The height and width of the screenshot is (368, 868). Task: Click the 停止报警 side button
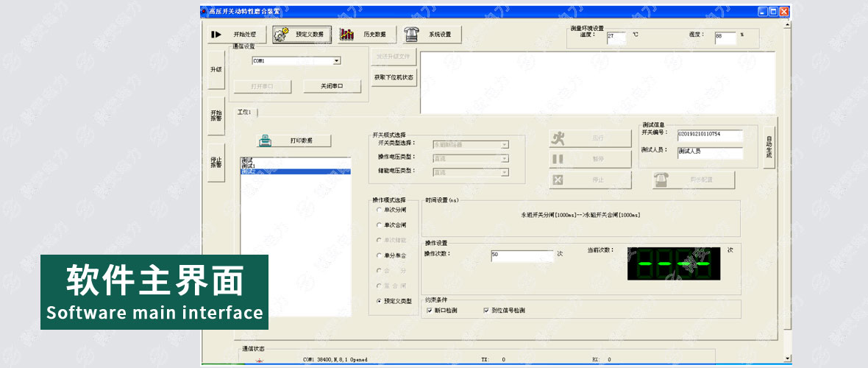point(216,163)
